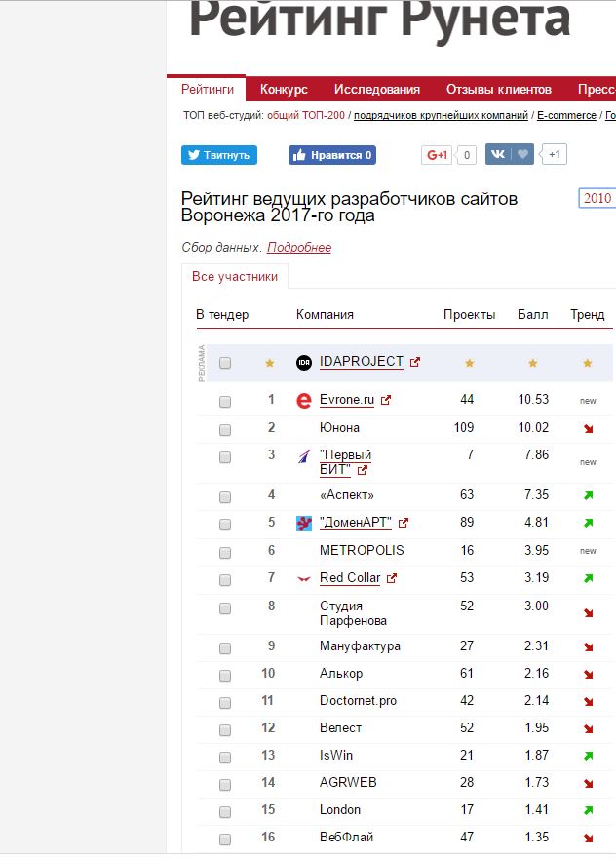Image resolution: width=616 pixels, height=860 pixels.
Task: Open подрядчиков крупнейших компаний link
Action: pyautogui.click(x=441, y=115)
